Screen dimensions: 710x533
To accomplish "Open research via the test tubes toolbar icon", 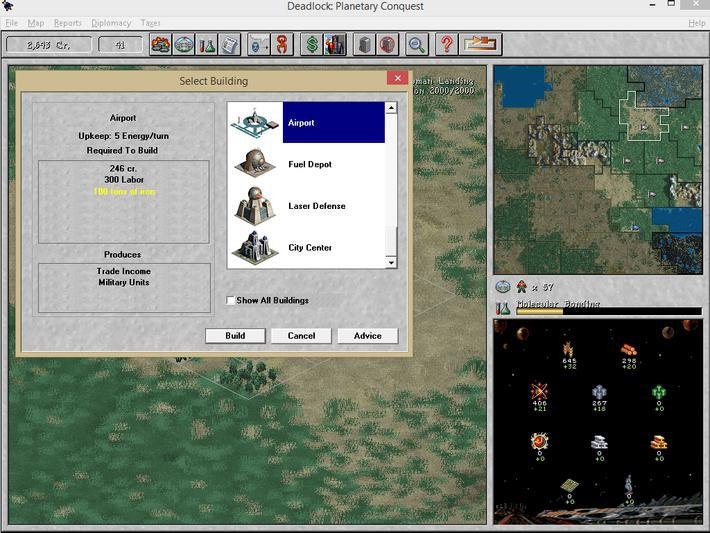I will tap(206, 44).
